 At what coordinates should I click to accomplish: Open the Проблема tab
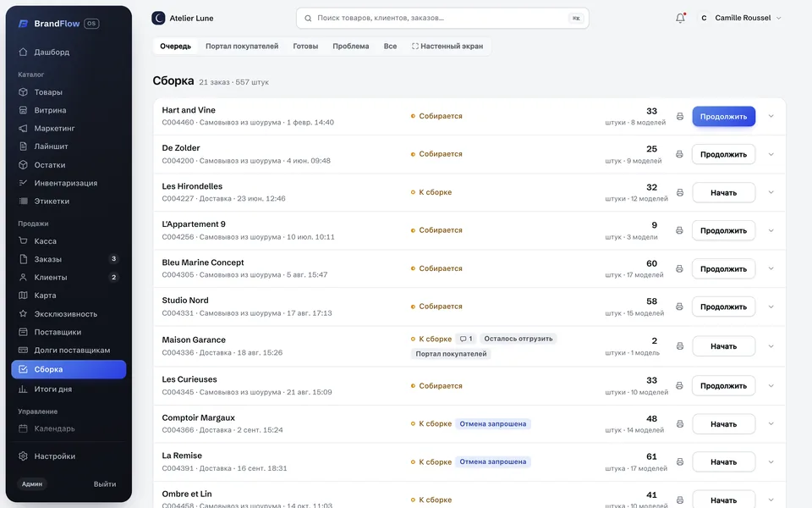(350, 46)
